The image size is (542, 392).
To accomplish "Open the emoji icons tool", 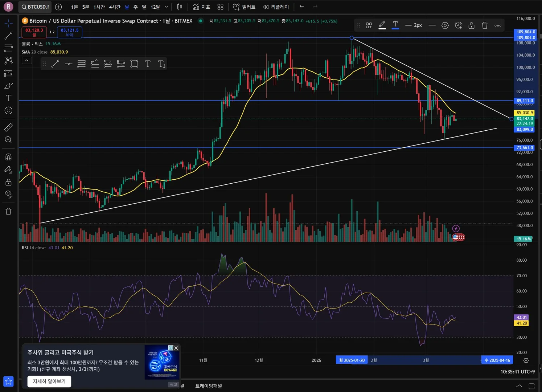I will tap(8, 111).
